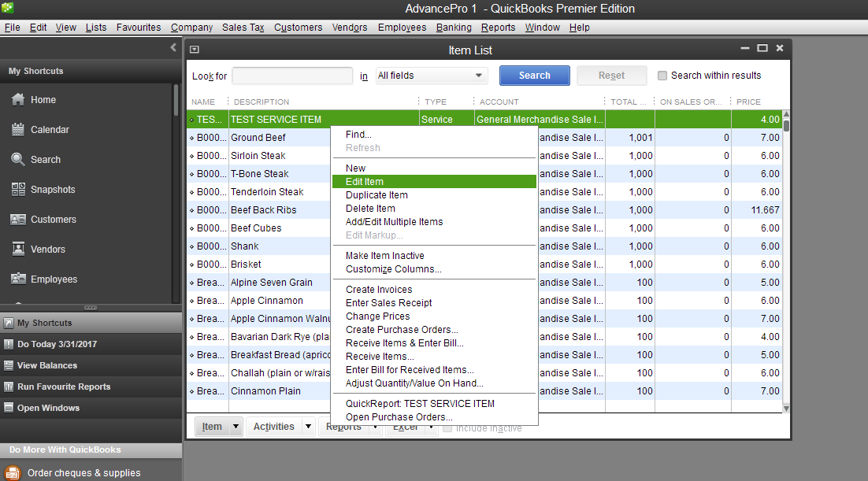Open the Customers sidebar shortcut

pyautogui.click(x=18, y=220)
